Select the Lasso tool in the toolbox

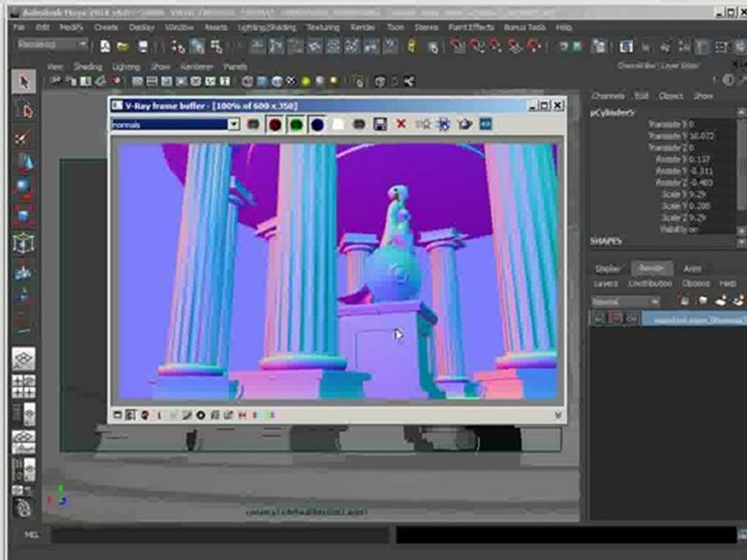24,110
